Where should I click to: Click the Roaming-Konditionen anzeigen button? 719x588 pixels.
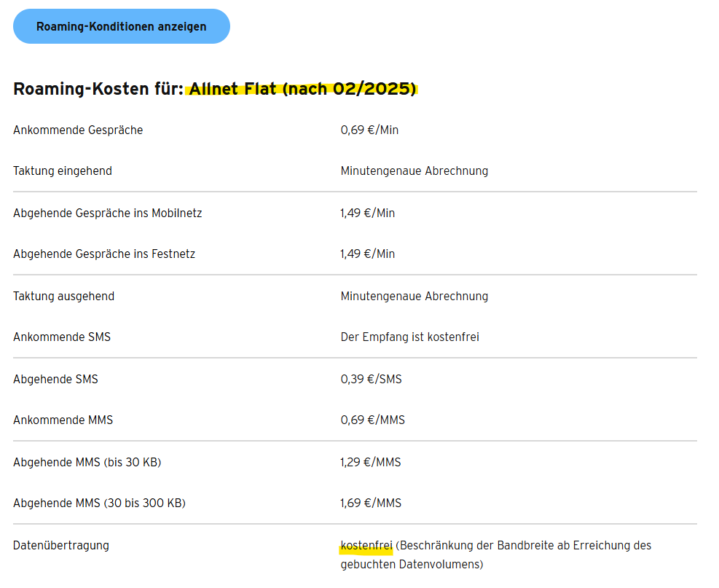121,26
